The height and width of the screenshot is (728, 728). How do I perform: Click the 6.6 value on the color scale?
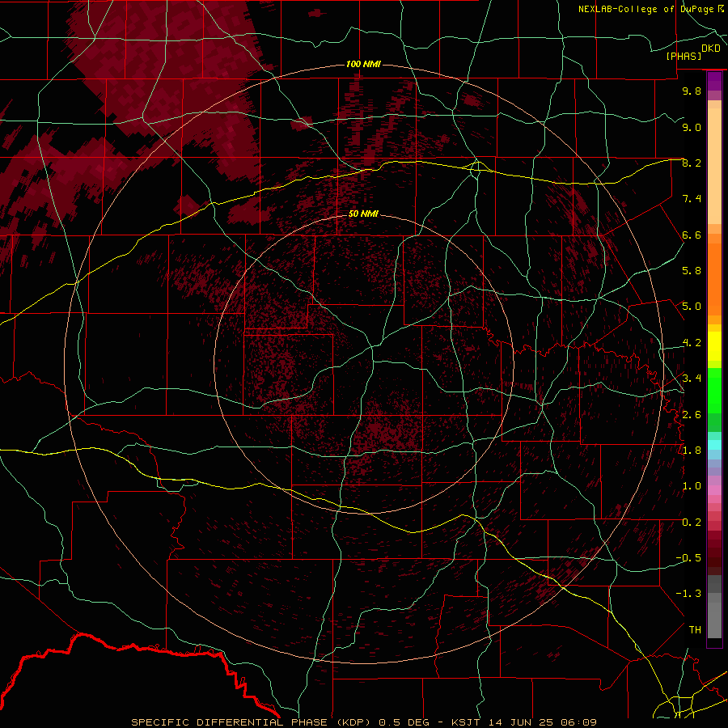(692, 235)
